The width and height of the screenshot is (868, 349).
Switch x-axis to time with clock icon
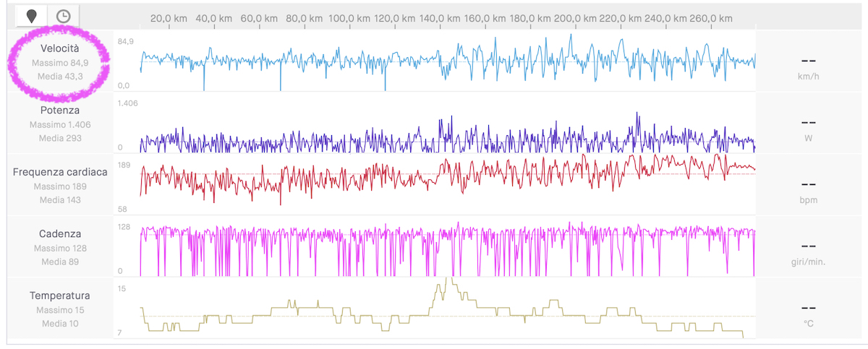(x=64, y=16)
